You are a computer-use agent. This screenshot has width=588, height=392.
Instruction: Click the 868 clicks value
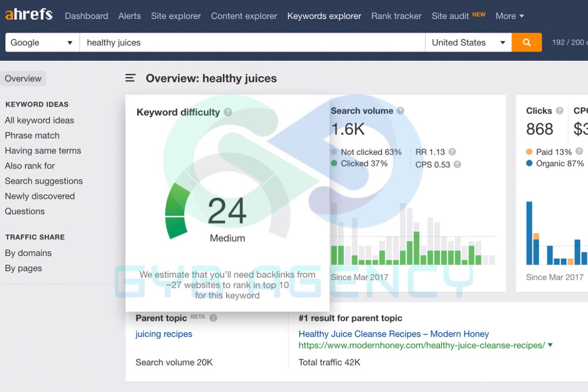point(539,129)
